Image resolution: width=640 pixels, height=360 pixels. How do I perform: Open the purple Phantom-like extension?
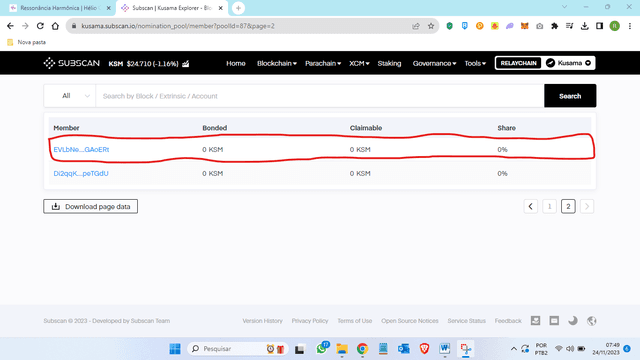[x=509, y=26]
